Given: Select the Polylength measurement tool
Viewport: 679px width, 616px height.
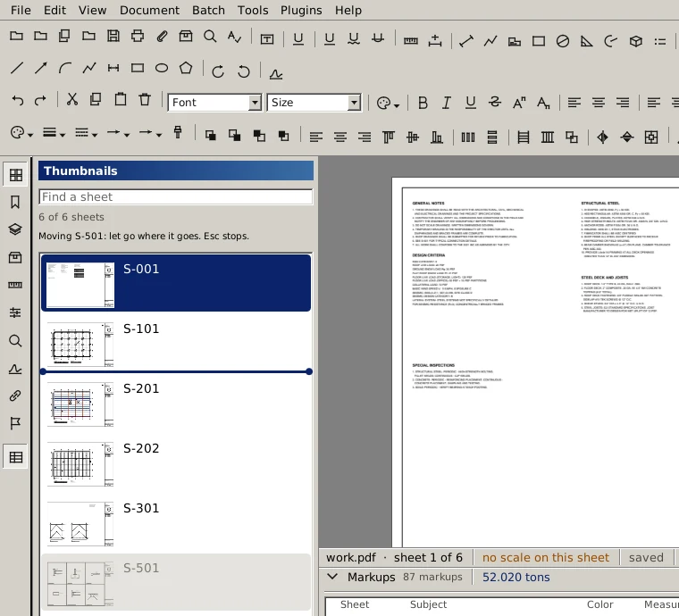Looking at the screenshot, I should click(x=490, y=41).
